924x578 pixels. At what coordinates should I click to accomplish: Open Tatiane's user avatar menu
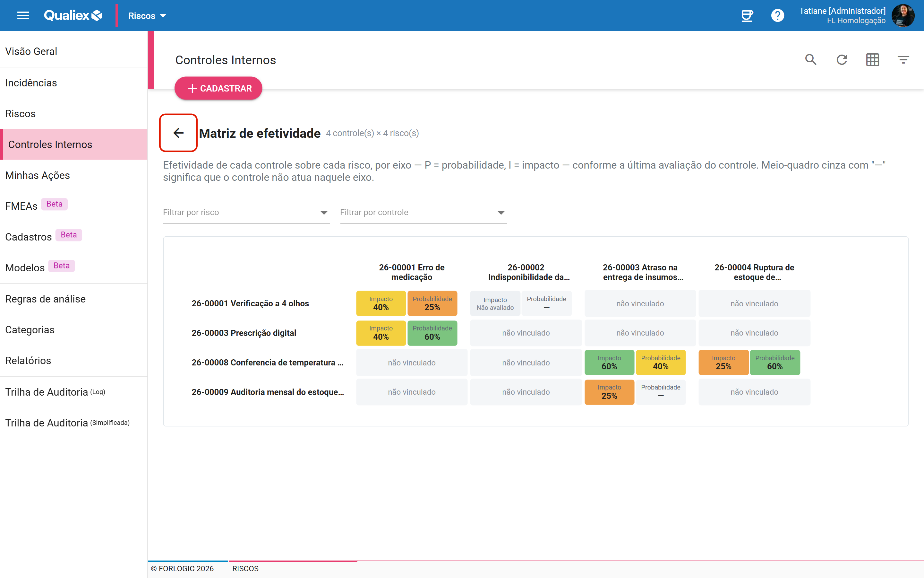903,16
